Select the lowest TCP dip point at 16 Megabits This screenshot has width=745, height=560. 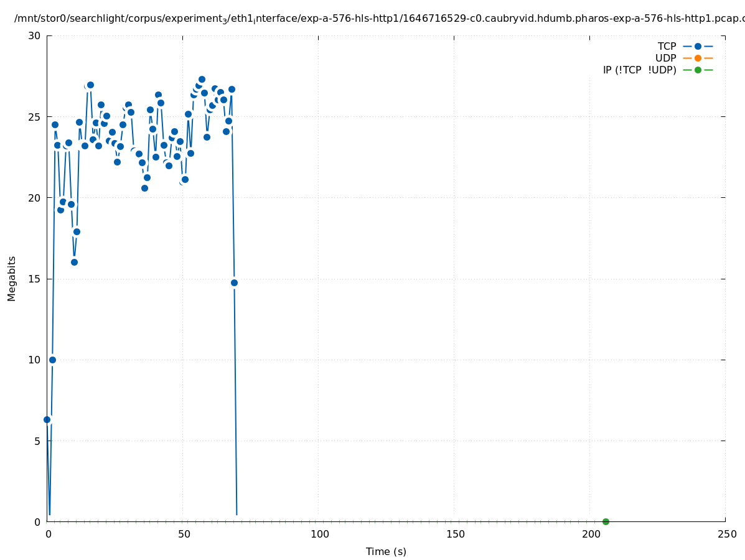pyautogui.click(x=74, y=262)
